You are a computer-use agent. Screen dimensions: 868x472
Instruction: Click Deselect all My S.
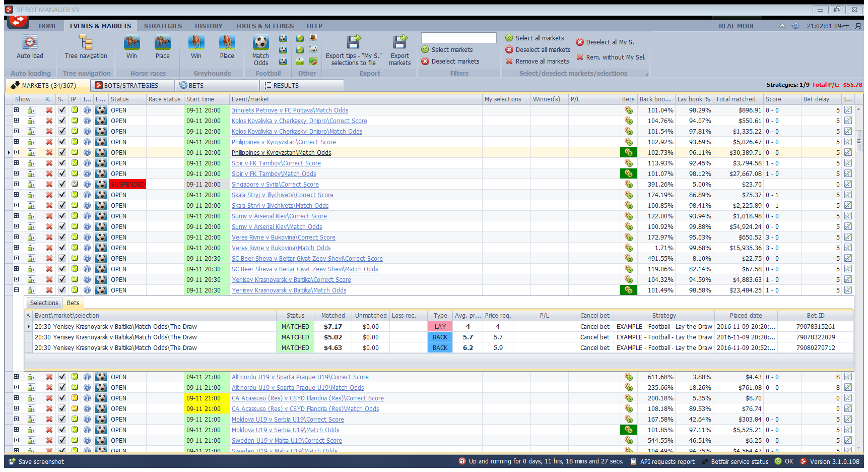pos(605,42)
